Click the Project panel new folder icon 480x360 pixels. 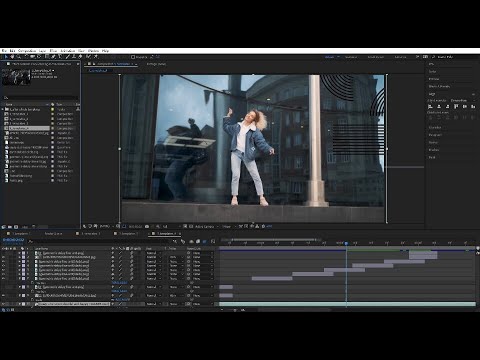point(10,227)
